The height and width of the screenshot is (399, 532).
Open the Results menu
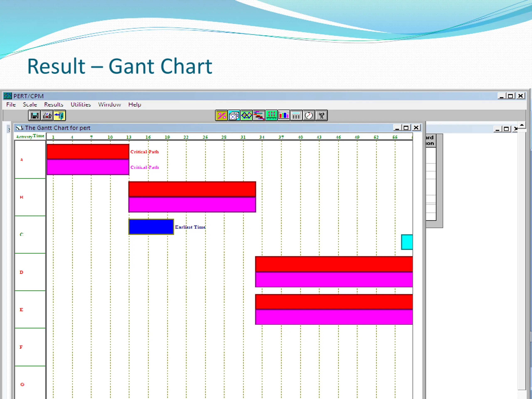click(54, 105)
